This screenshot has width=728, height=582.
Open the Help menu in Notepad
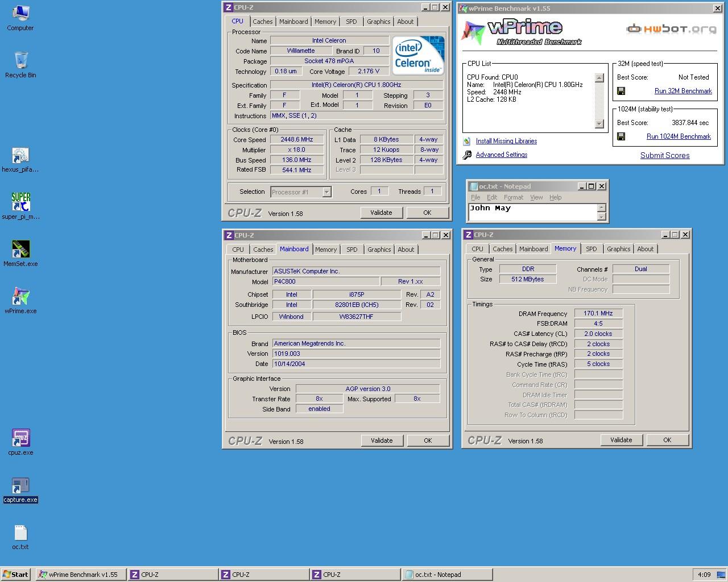556,197
